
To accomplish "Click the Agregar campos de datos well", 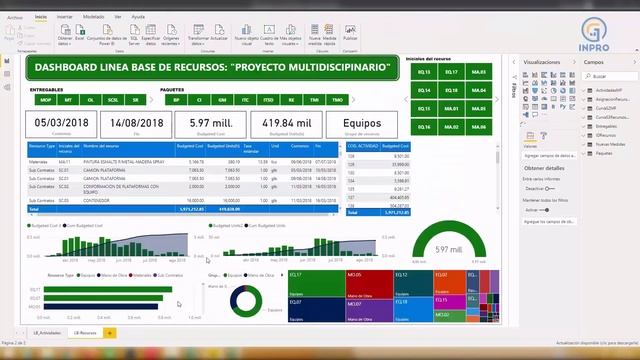I will point(549,156).
